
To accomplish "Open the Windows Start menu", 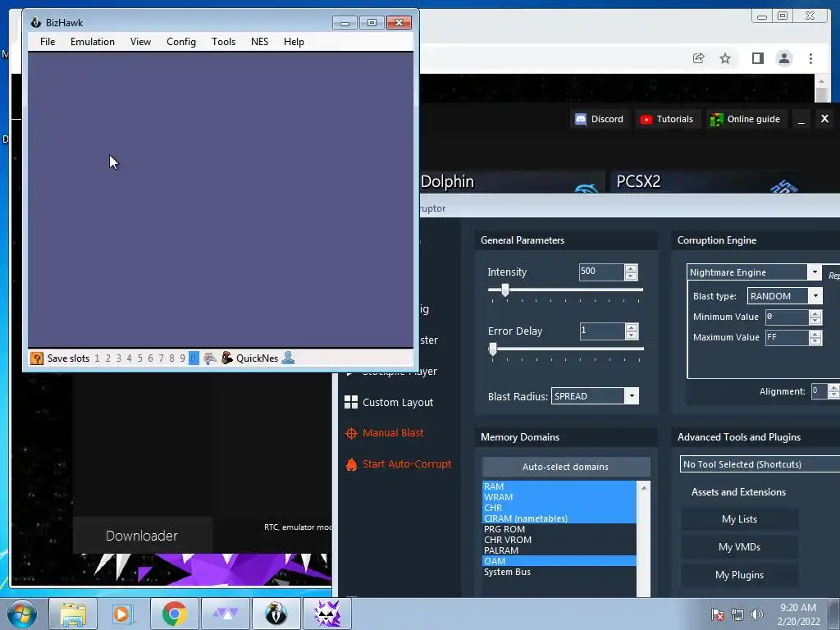I will click(21, 614).
